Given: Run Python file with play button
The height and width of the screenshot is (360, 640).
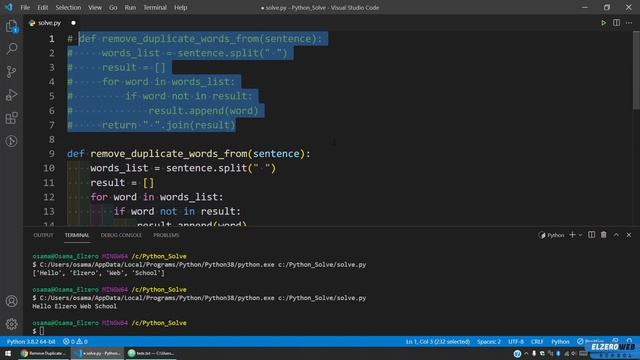Looking at the screenshot, I should [x=603, y=23].
